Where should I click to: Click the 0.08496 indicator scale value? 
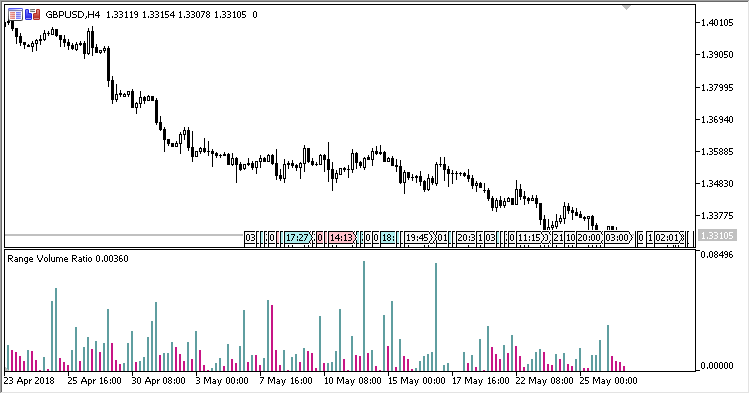[x=717, y=254]
